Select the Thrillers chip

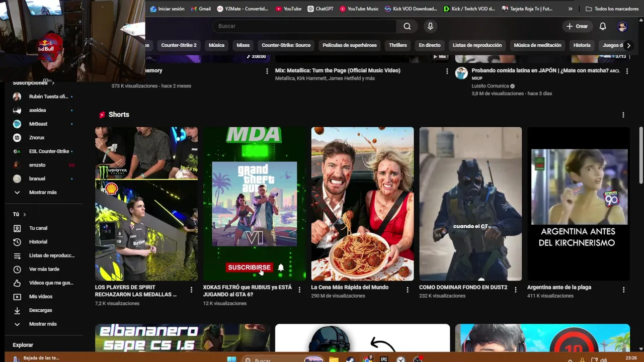[397, 45]
